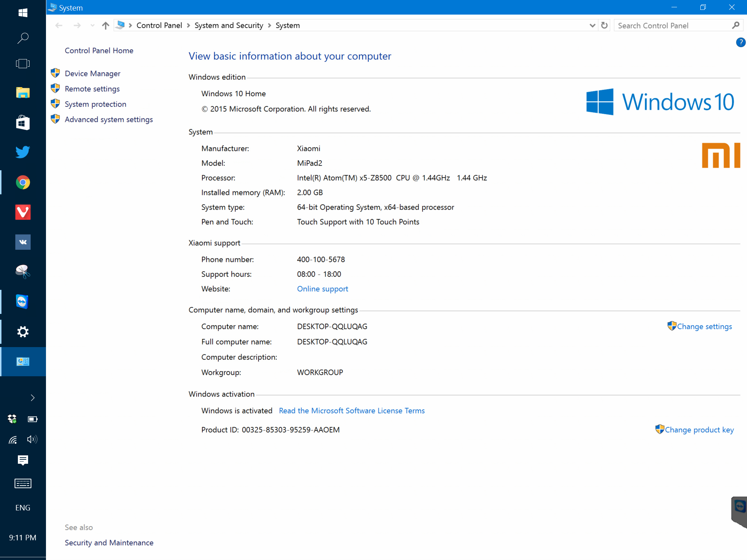The height and width of the screenshot is (560, 747).
Task: Open Remote settings
Action: tap(92, 89)
